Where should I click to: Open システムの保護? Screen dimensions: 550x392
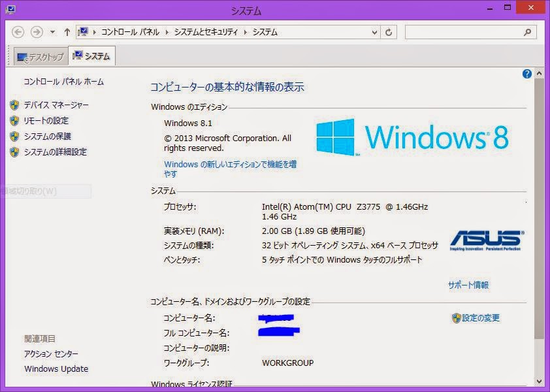(48, 136)
